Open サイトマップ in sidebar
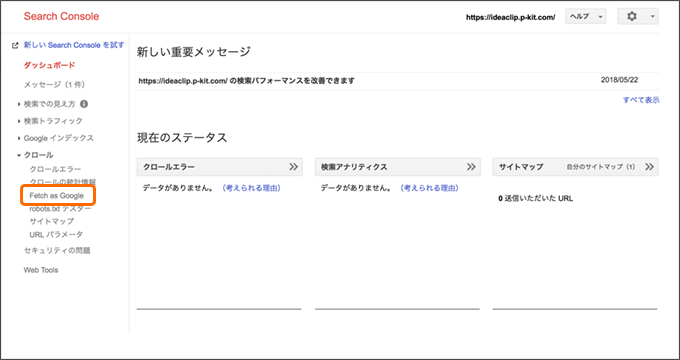The width and height of the screenshot is (680, 360). click(51, 222)
